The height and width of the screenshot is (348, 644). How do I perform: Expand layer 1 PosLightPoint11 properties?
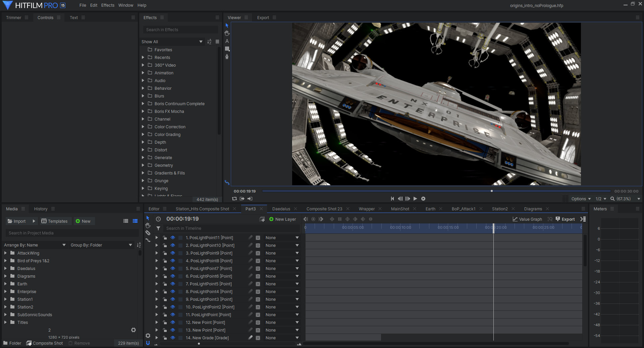[157, 237]
